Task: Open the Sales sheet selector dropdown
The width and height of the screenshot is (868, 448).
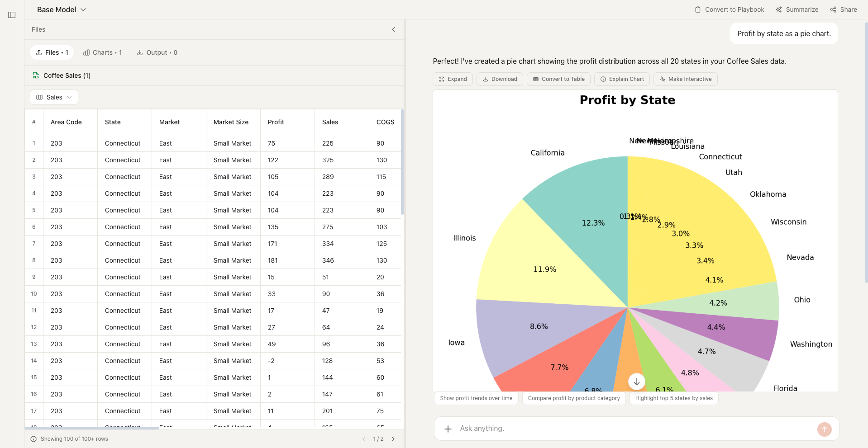Action: (x=54, y=97)
